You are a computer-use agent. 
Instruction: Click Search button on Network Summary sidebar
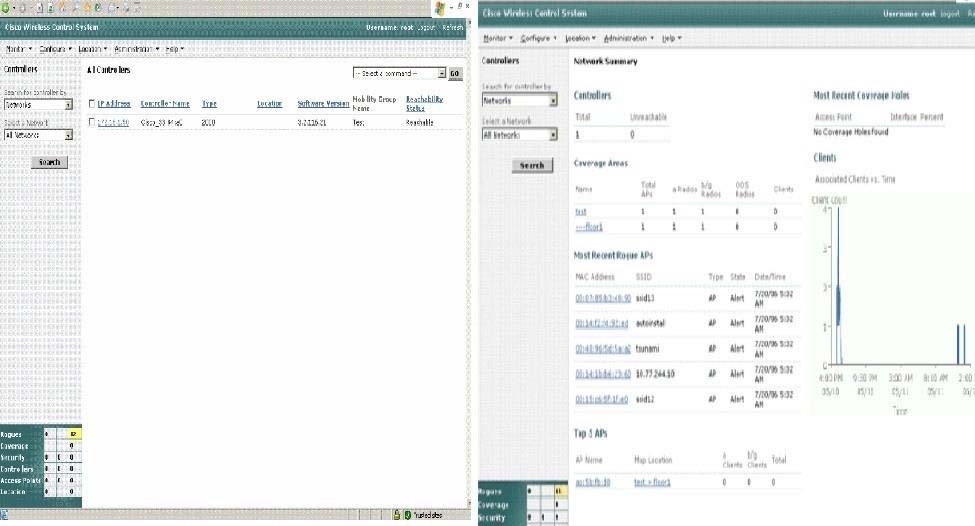click(x=532, y=166)
